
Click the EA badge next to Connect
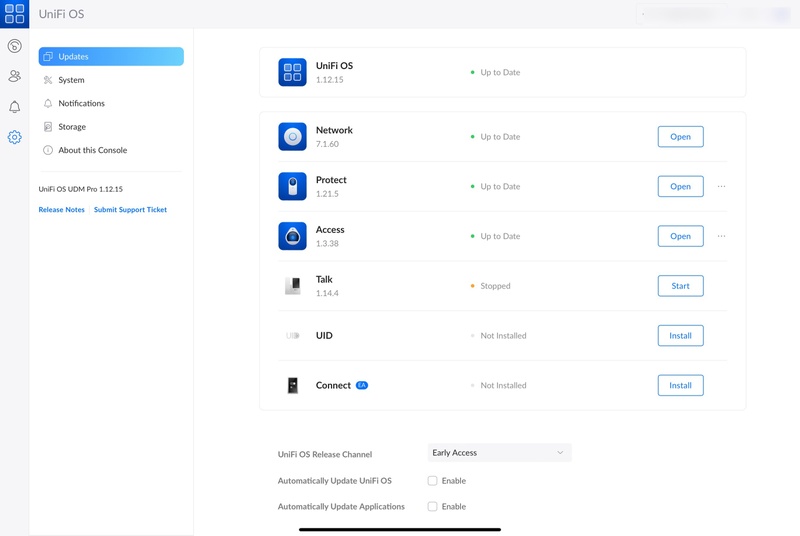[362, 385]
